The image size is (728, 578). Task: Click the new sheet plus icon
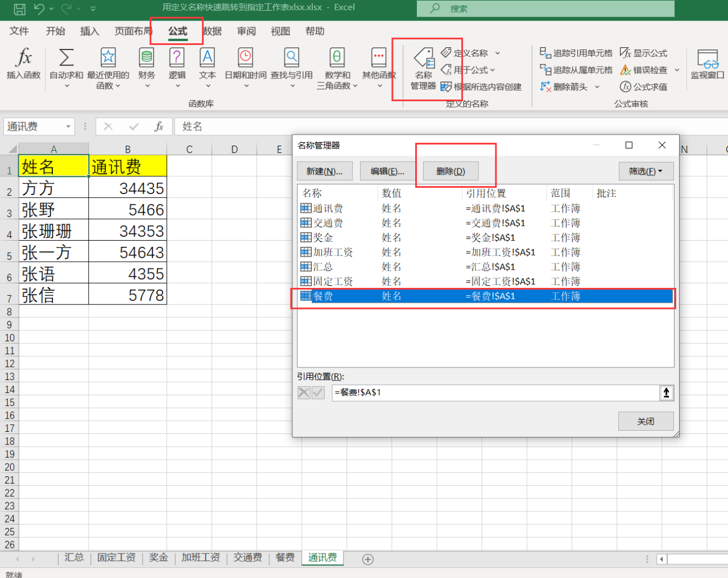(x=368, y=559)
